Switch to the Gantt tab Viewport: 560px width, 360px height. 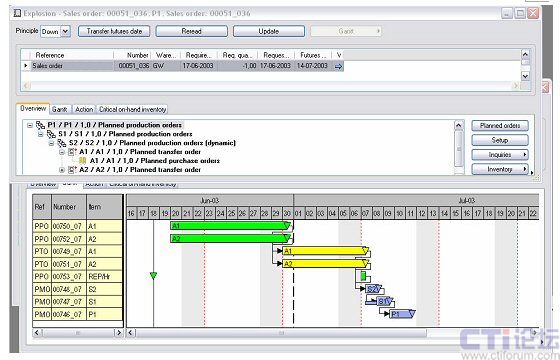coord(60,109)
